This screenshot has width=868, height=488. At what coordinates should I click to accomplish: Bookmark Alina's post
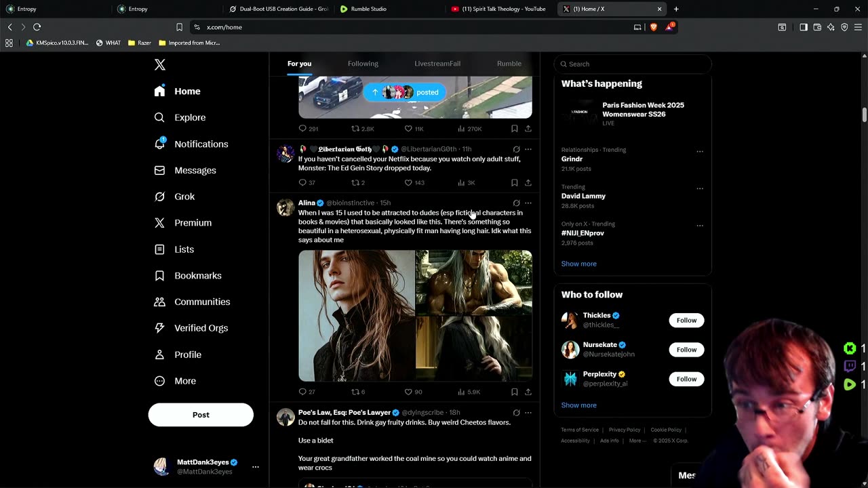[515, 392]
